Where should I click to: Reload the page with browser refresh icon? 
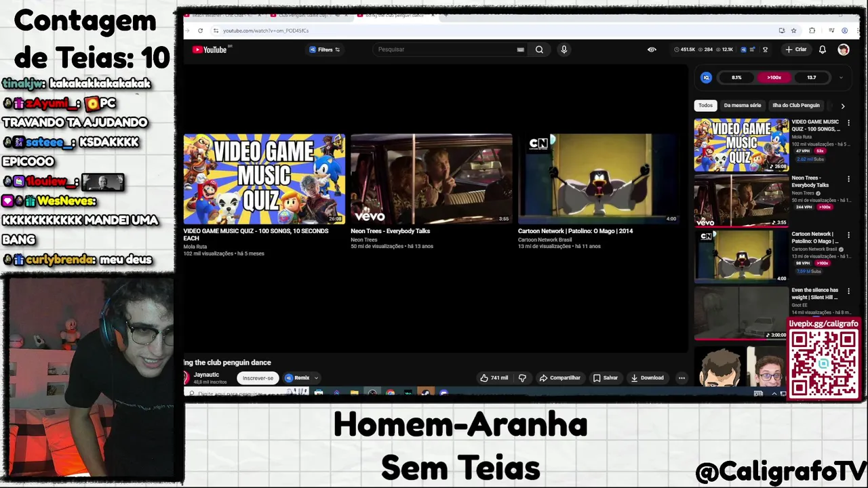(x=200, y=30)
